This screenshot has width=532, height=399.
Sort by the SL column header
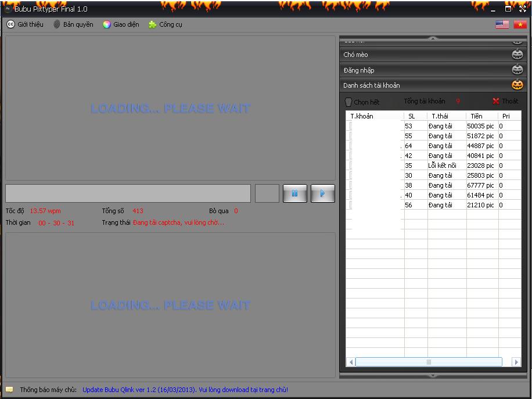pos(416,116)
